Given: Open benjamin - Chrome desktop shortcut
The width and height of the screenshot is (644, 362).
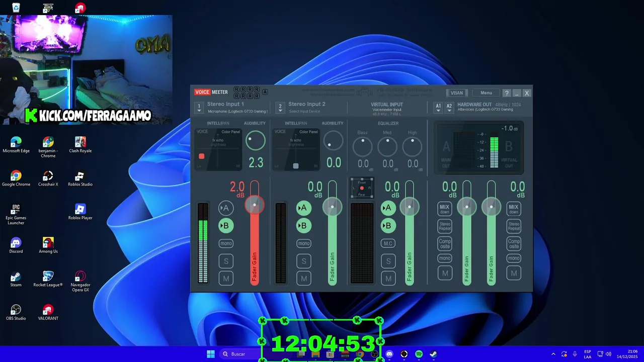Looking at the screenshot, I should 48,147.
